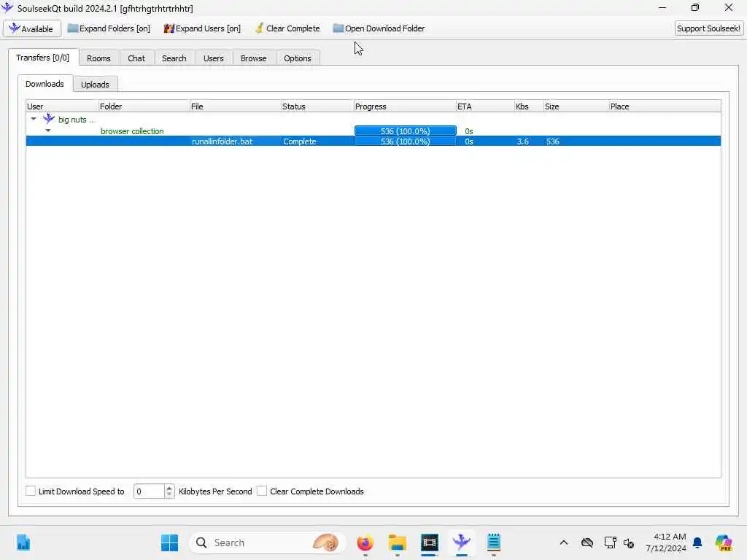Screen dimensions: 747x560
Task: Select the Downloads sub-tab
Action: tap(44, 84)
